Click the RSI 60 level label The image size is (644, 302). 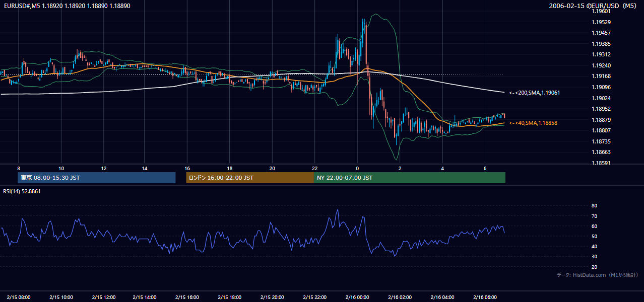594,226
